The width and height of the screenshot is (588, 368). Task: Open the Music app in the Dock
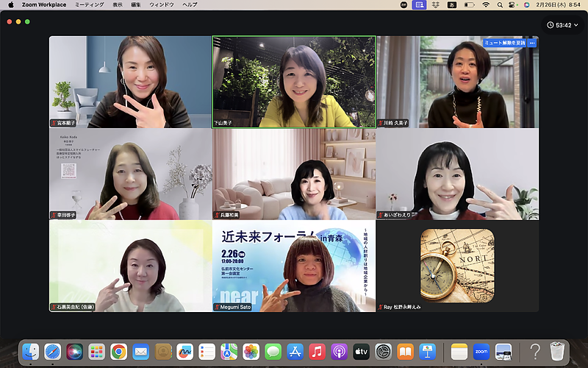tap(317, 352)
